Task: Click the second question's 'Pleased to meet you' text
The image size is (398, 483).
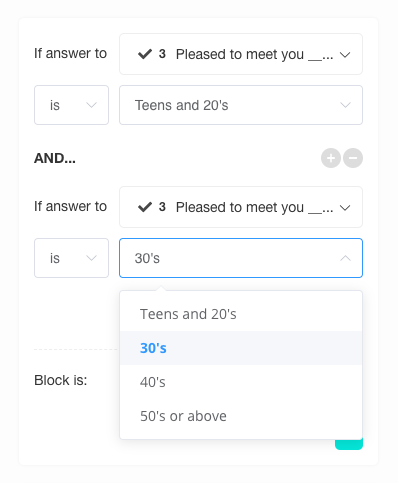Action: (x=240, y=207)
